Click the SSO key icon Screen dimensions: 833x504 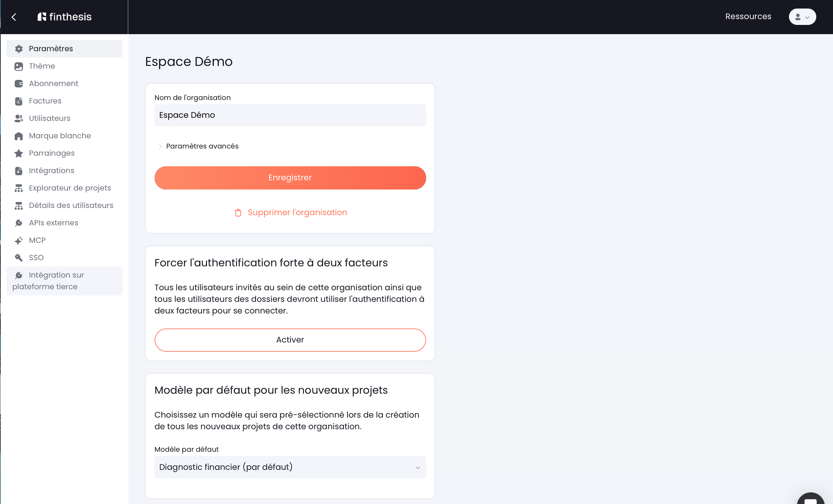pos(19,258)
